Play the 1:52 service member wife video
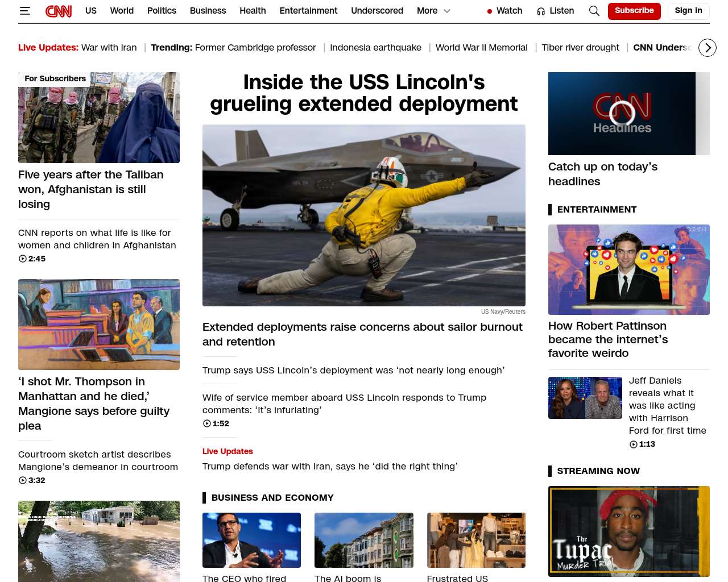The height and width of the screenshot is (582, 728). click(x=216, y=423)
